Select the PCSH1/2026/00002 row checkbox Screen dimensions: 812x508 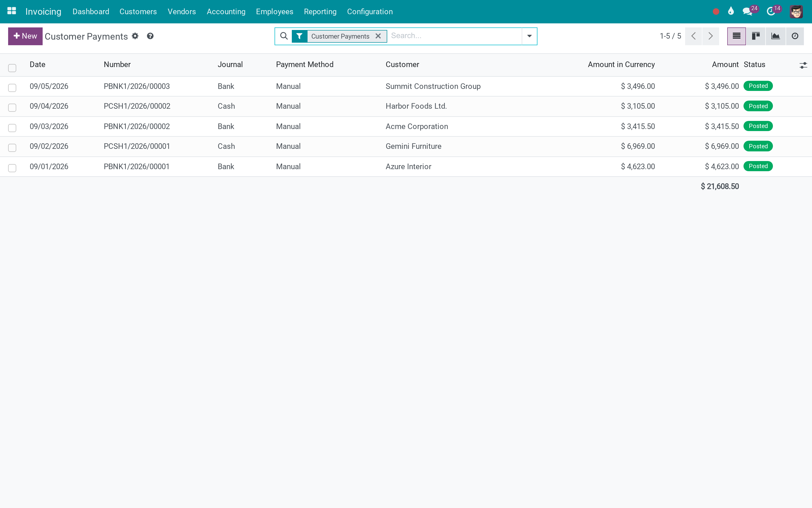click(12, 107)
